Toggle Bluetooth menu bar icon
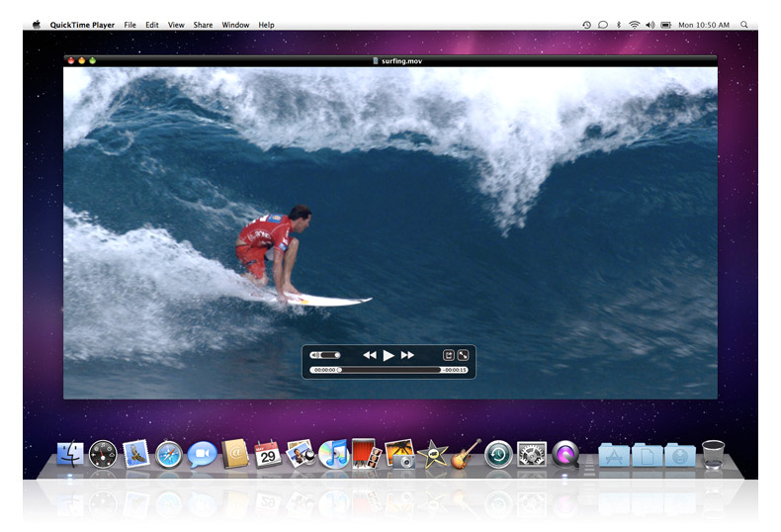Viewport: 781px width, 532px height. point(619,25)
